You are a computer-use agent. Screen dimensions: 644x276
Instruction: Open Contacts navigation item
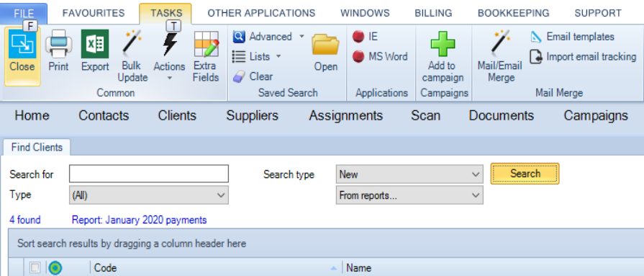(x=104, y=115)
